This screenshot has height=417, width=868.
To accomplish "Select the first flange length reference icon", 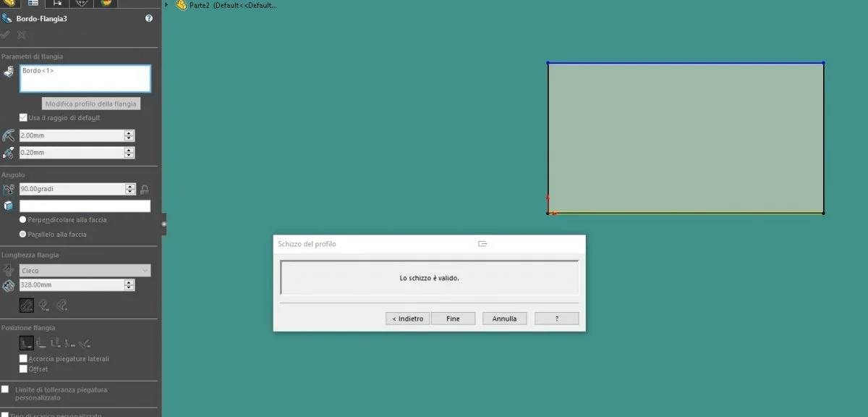I will pyautogui.click(x=26, y=305).
